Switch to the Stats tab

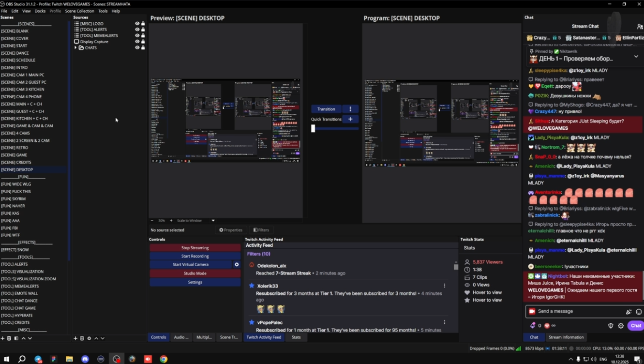[296, 337]
